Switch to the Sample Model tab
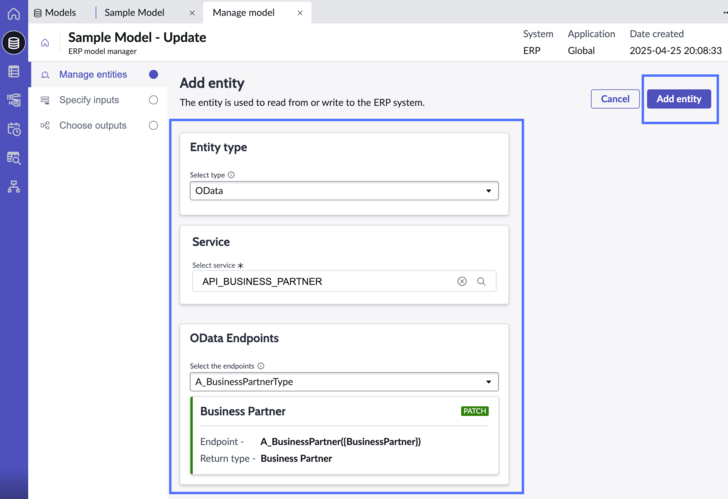Image resolution: width=728 pixels, height=499 pixels. pos(134,13)
